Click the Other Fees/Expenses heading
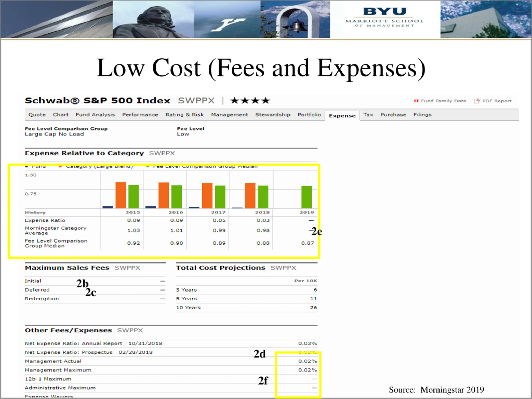The image size is (532, 399). click(x=68, y=330)
